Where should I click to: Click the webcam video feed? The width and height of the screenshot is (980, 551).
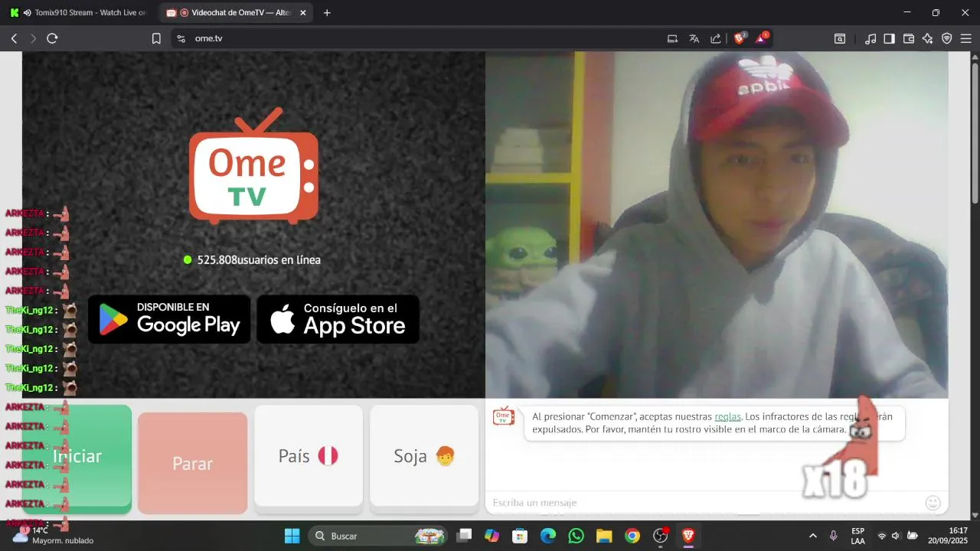pyautogui.click(x=717, y=225)
